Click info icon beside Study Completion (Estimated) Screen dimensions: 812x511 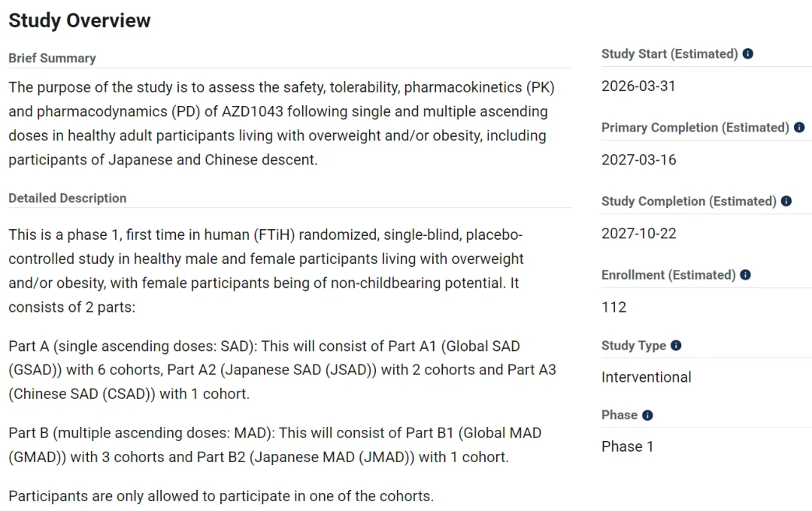point(786,201)
